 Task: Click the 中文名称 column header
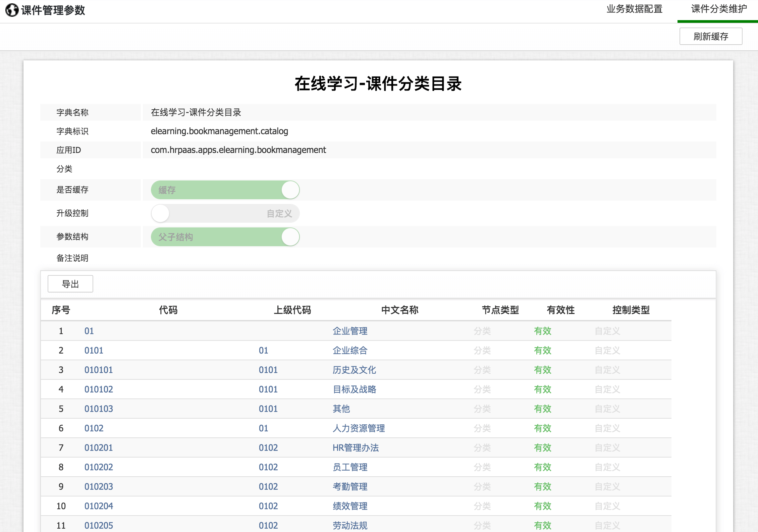(x=399, y=310)
